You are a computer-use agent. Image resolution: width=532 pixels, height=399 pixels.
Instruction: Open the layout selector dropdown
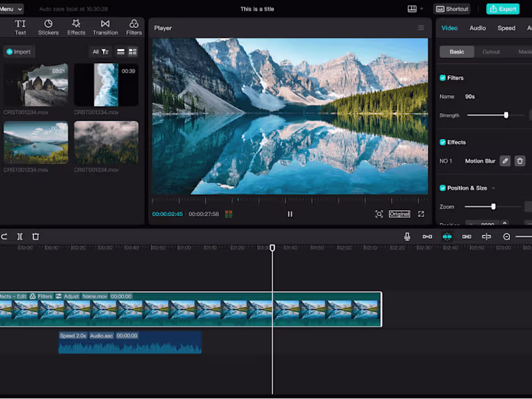[x=415, y=9]
